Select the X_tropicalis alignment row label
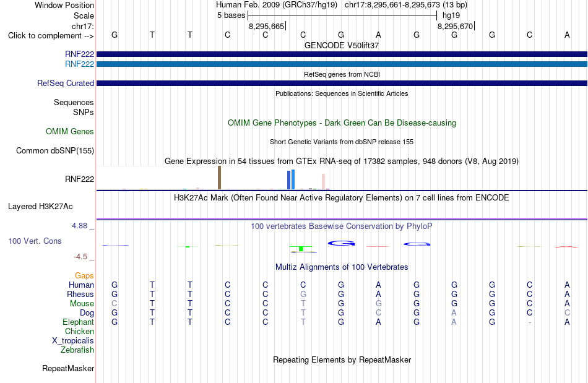The width and height of the screenshot is (588, 383). 73,341
